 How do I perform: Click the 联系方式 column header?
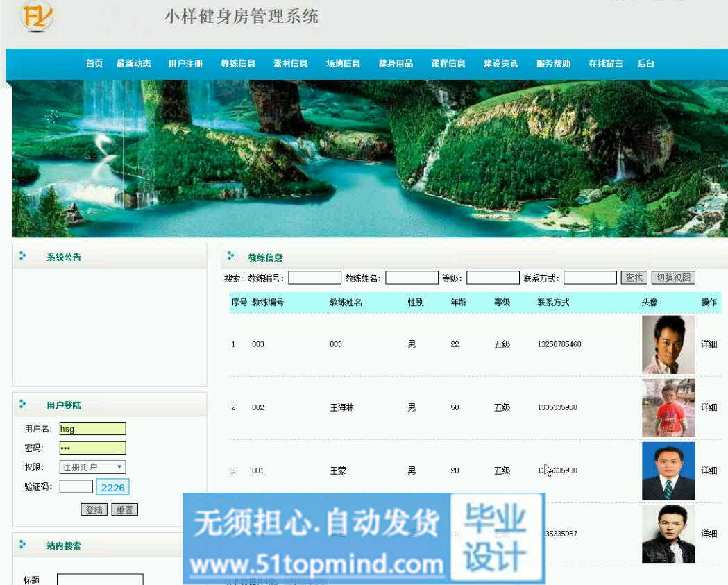[x=553, y=303]
